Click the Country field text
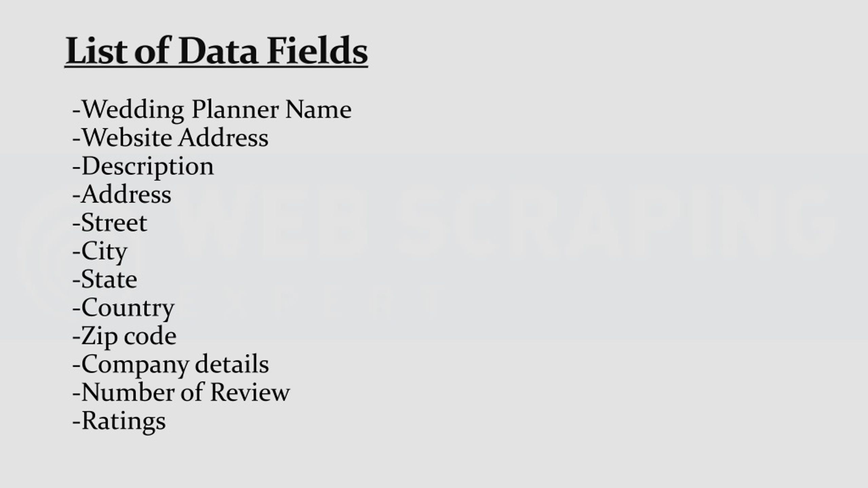The image size is (868, 488). (123, 308)
